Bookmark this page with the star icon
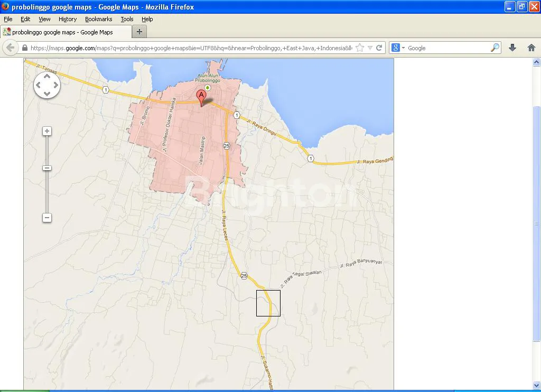 (360, 48)
